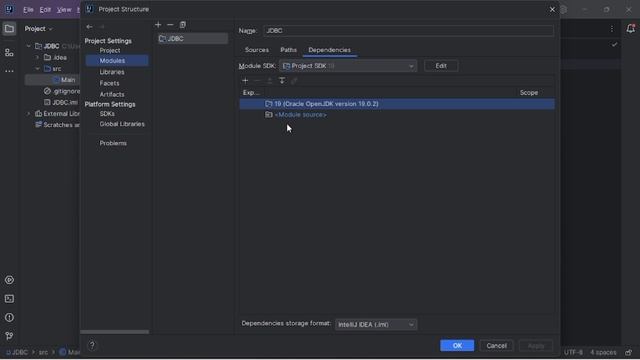
Task: Show more tool windows ellipsis icon
Action: click(9, 71)
